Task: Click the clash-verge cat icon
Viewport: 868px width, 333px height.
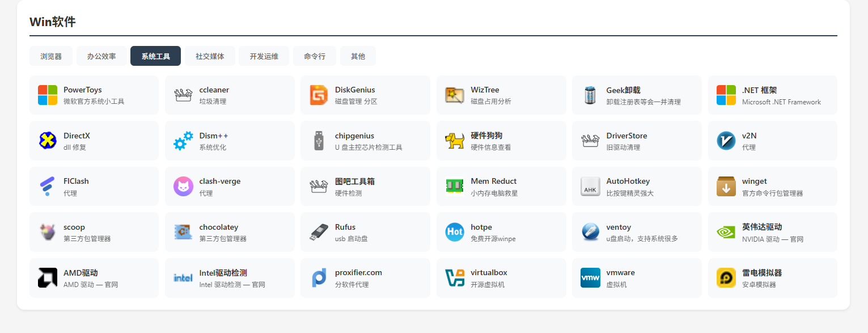Action: coord(183,187)
